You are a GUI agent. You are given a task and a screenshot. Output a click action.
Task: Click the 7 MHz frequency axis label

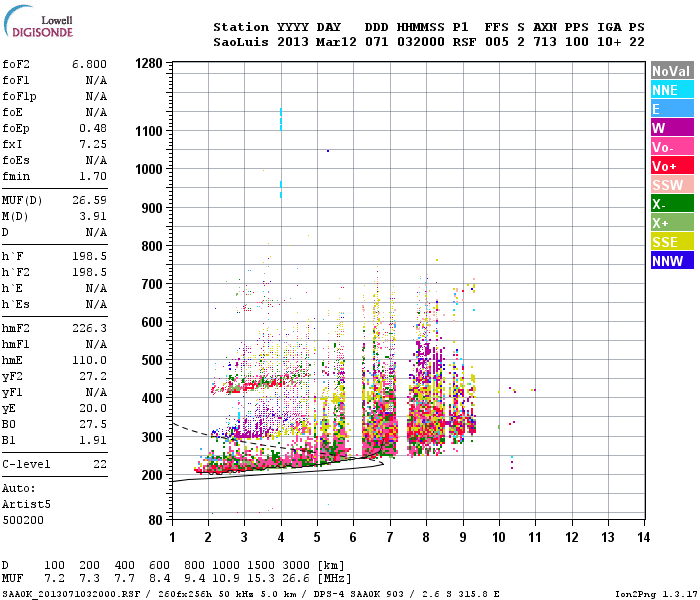pyautogui.click(x=390, y=537)
